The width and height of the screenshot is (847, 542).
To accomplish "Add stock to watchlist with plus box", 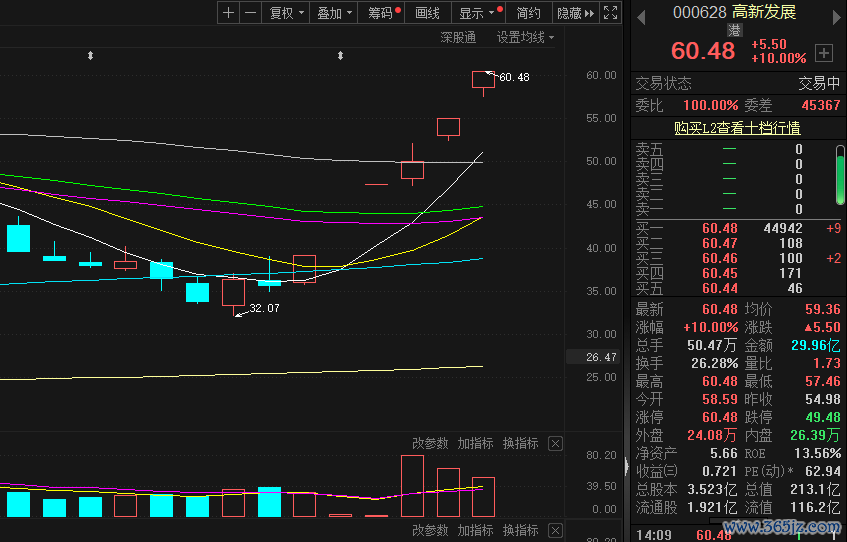I will click(824, 52).
